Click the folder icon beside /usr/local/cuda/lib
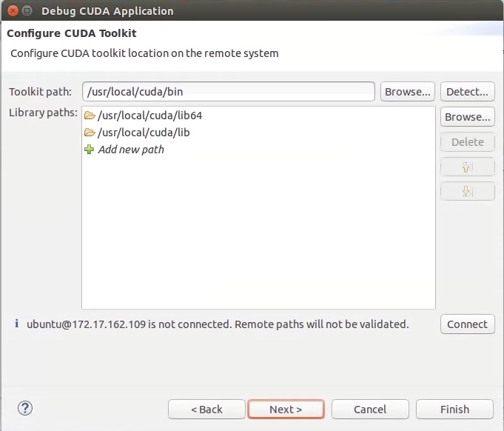Image resolution: width=504 pixels, height=431 pixels. [x=90, y=133]
